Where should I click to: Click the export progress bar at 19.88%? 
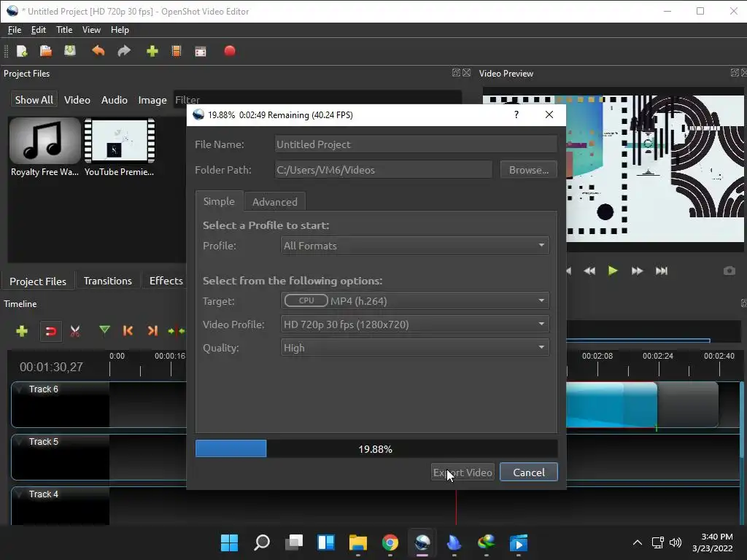[376, 449]
